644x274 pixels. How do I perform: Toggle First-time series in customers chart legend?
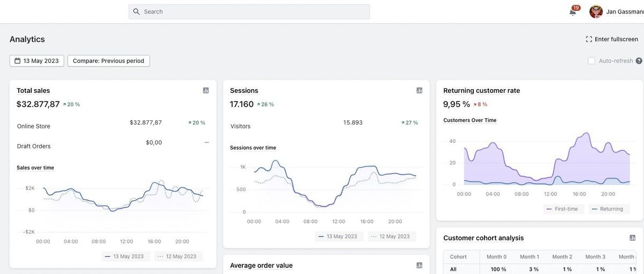click(562, 209)
